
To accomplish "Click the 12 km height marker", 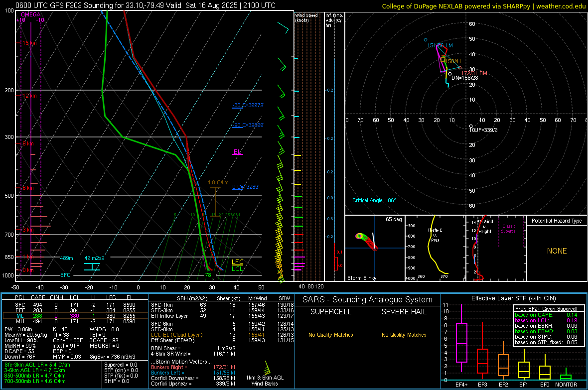I will [x=29, y=96].
